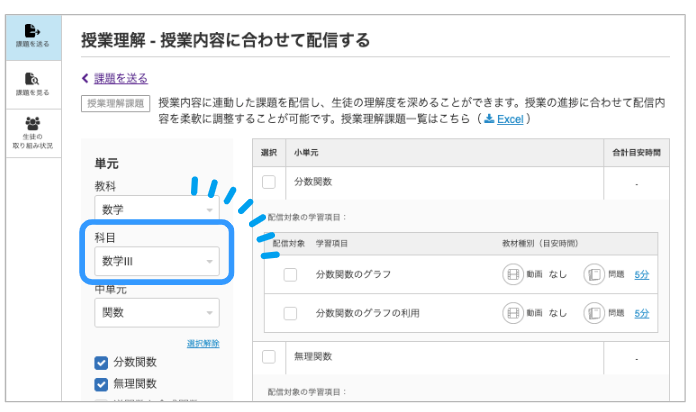
Task: Click the video icon for 分数関数のグラフの利用
Action: (x=513, y=313)
